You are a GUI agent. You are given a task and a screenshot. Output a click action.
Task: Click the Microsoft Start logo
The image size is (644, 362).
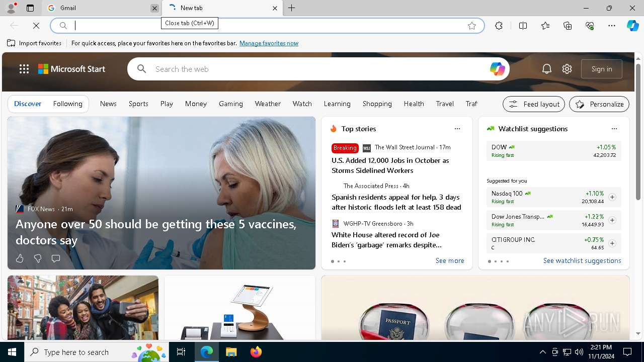click(72, 69)
